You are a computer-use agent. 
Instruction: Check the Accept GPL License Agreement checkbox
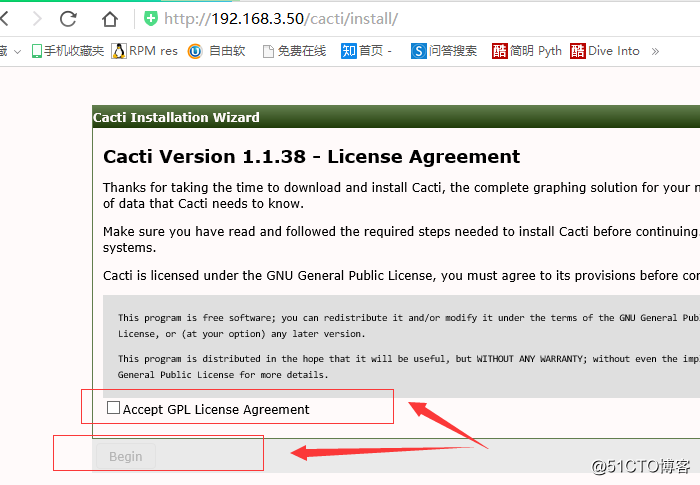click(113, 407)
